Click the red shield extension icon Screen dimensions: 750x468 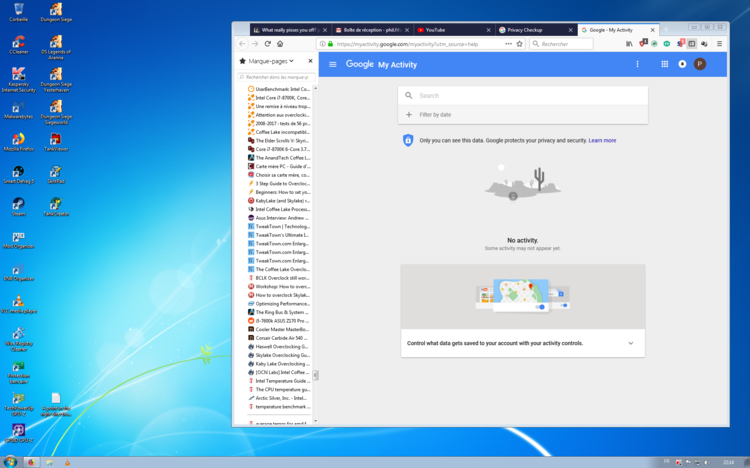[x=643, y=44]
